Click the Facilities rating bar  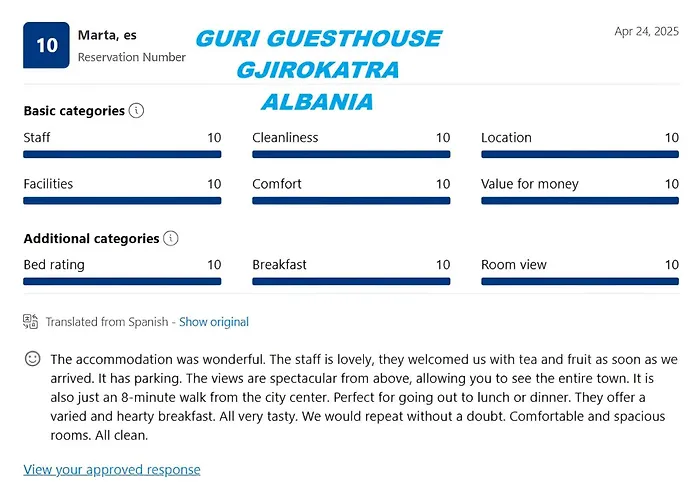pyautogui.click(x=122, y=201)
